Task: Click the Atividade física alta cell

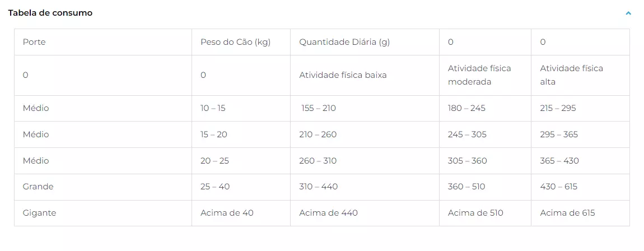Action: [x=580, y=75]
